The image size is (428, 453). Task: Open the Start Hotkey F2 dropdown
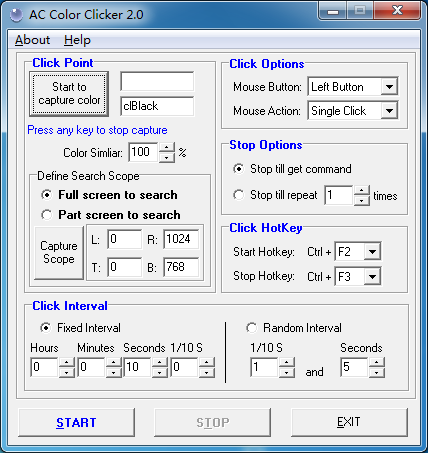click(372, 252)
